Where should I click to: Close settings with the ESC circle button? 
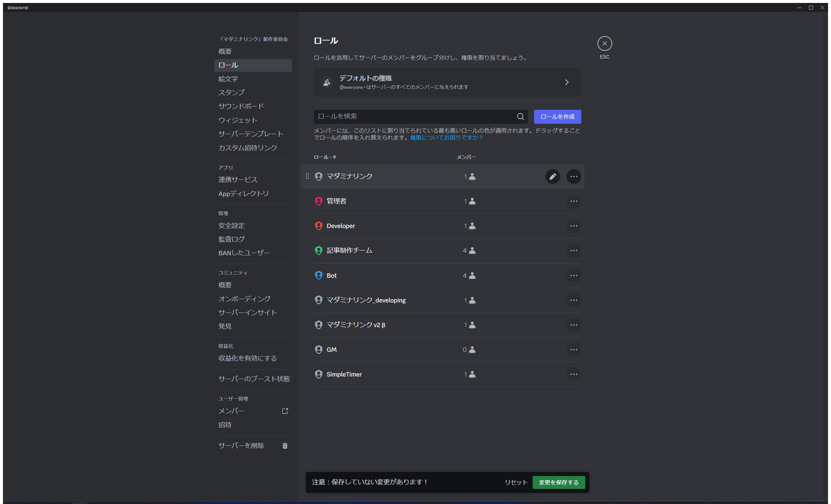[604, 43]
